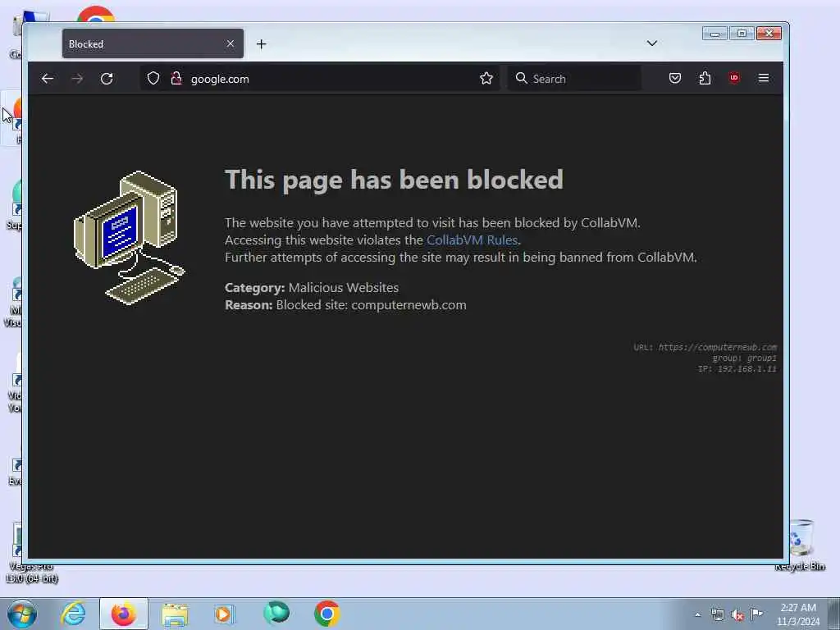Viewport: 840px width, 630px height.
Task: Launch Google Chrome from taskbar
Action: (326, 614)
